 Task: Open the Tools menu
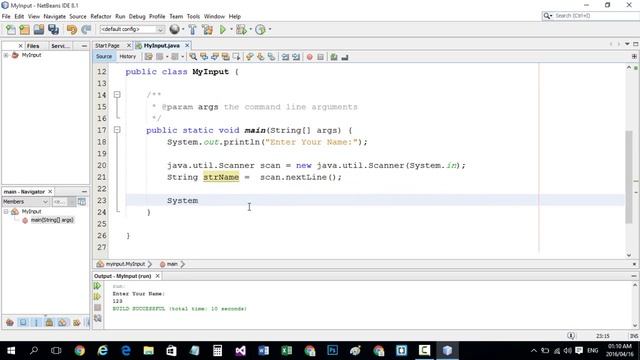coord(193,16)
